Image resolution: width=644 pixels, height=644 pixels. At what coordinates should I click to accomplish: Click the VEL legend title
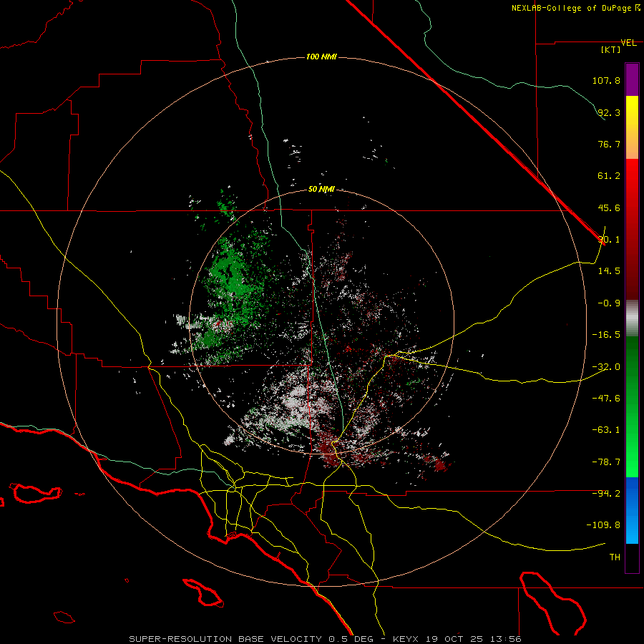(x=628, y=43)
